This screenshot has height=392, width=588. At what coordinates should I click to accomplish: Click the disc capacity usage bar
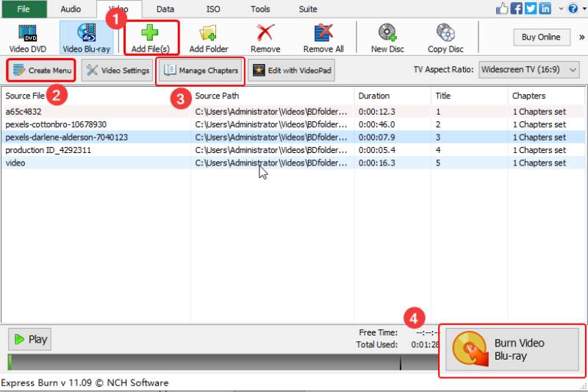(x=223, y=363)
